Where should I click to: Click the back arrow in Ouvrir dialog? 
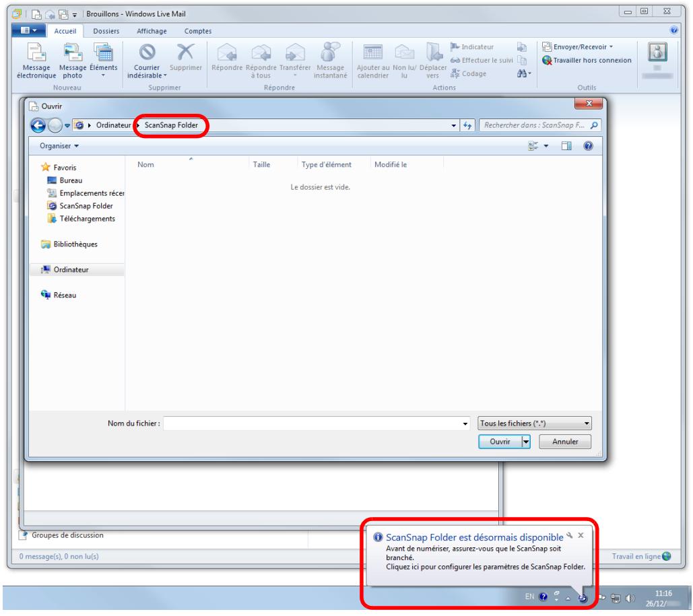coord(40,125)
